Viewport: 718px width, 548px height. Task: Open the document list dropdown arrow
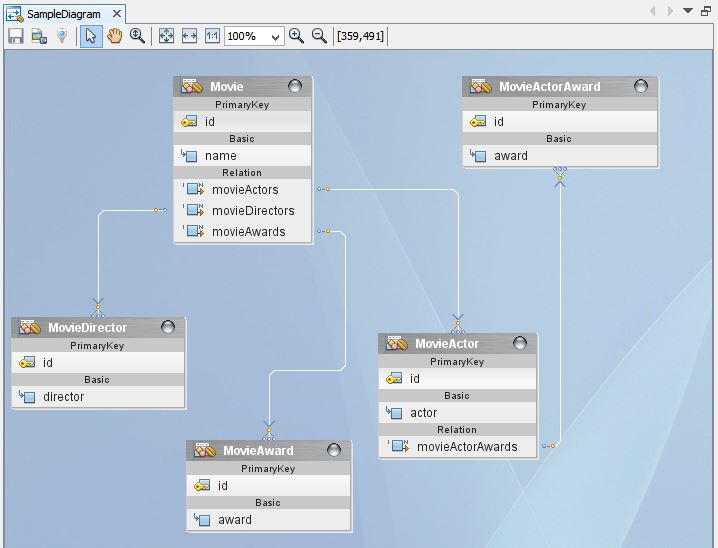coord(688,11)
